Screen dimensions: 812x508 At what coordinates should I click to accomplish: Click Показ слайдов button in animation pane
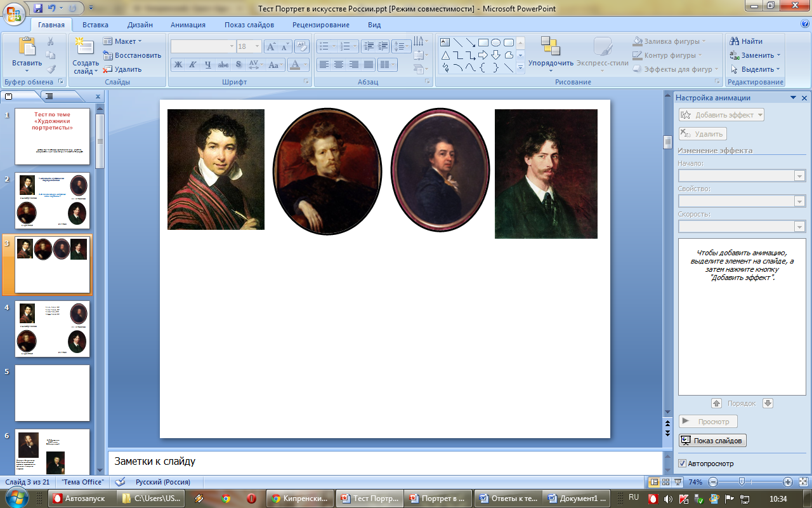click(712, 441)
